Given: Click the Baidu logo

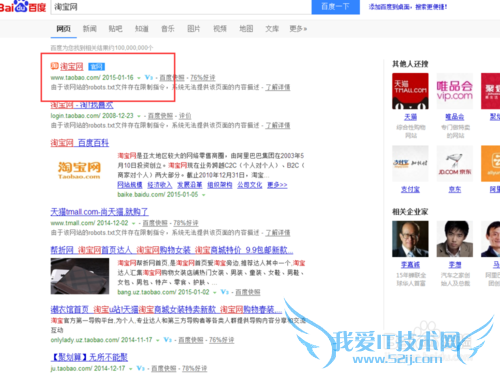Looking at the screenshot, I should click(x=23, y=6).
